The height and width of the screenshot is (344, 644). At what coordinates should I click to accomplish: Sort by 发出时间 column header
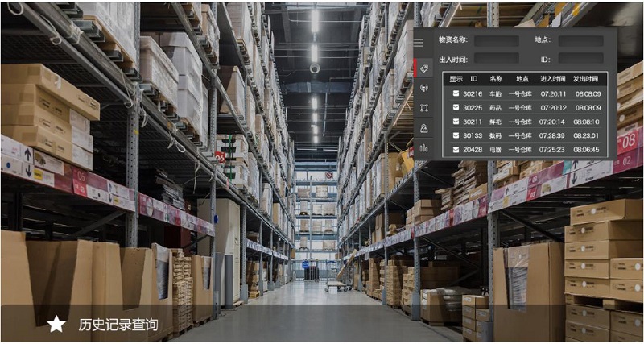click(x=586, y=79)
